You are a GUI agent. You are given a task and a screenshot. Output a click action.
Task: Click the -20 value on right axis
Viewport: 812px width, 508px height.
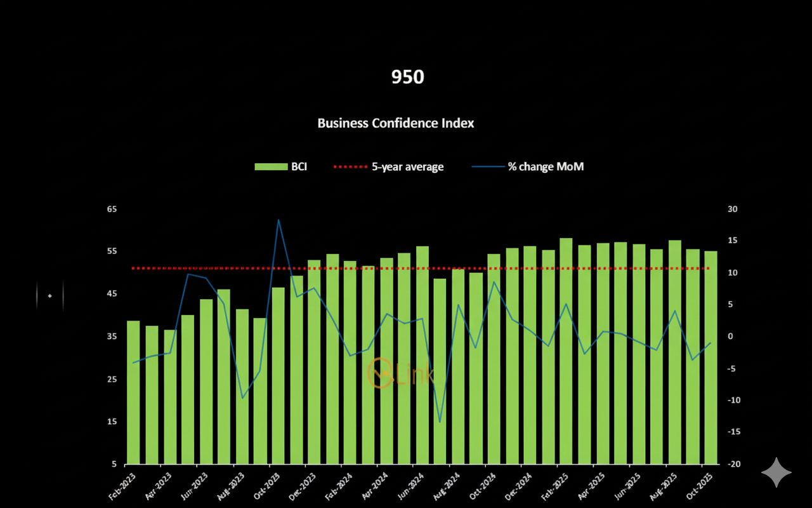tap(733, 464)
